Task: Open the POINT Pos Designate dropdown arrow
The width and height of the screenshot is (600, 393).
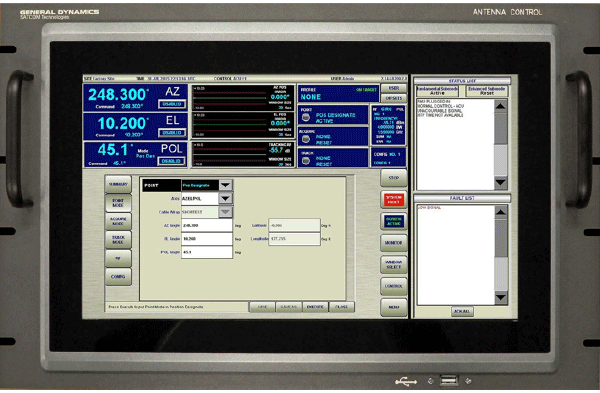Action: point(225,185)
